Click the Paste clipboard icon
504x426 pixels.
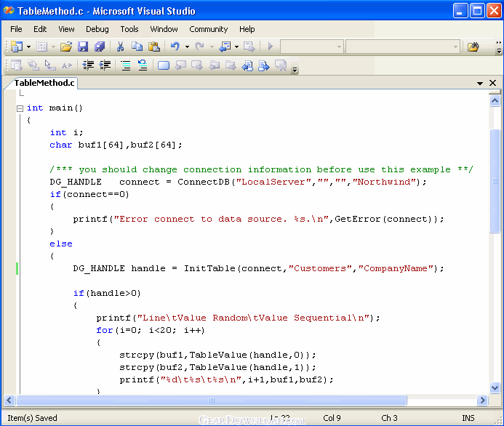click(x=153, y=47)
